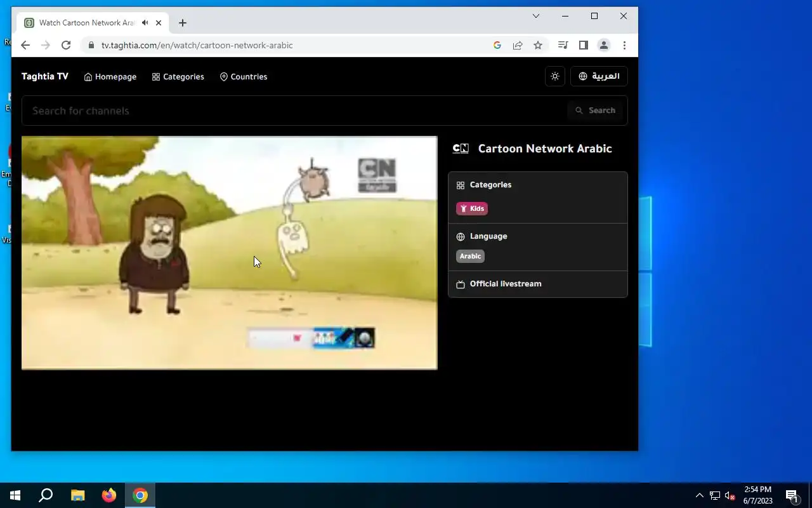Open the Windows Start menu
Image resolution: width=812 pixels, height=508 pixels.
15,495
